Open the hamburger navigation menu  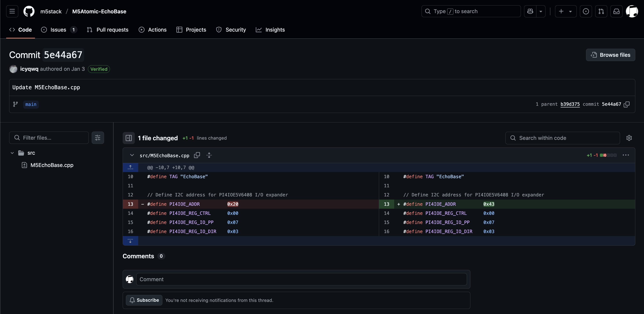pos(12,11)
